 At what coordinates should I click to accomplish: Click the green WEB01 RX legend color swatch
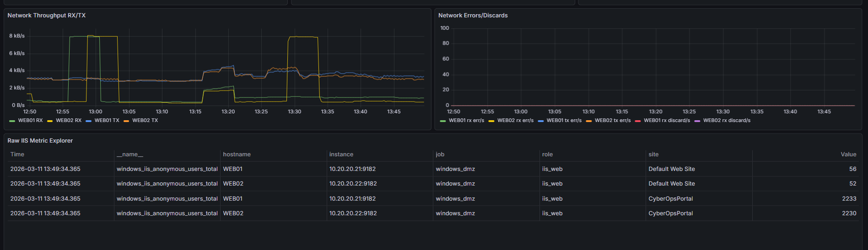click(12, 121)
